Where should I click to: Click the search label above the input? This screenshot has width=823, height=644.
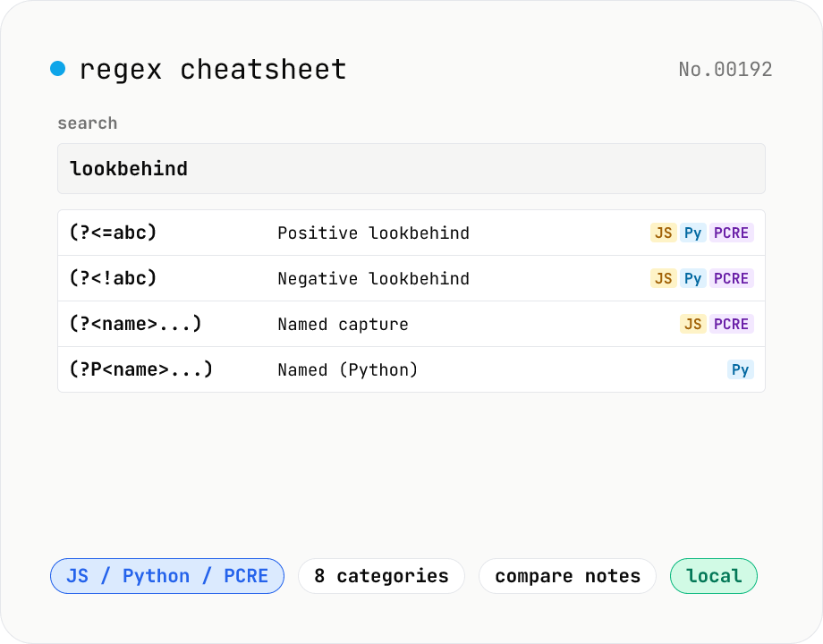(x=87, y=123)
